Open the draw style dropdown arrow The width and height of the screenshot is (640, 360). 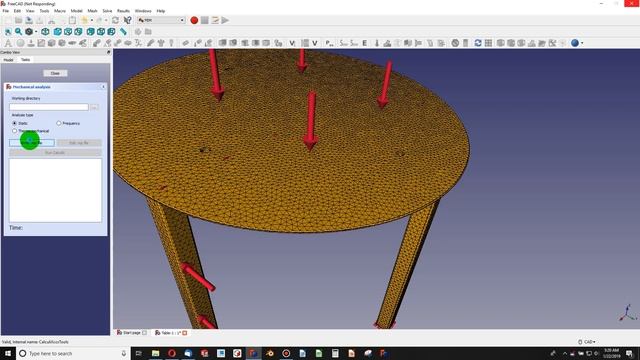click(x=36, y=32)
